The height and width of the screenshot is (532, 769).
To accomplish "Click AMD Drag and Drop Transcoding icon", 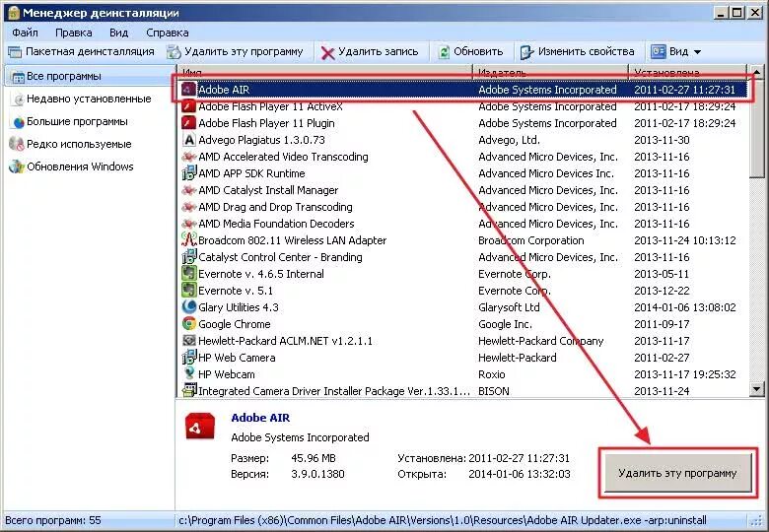I will [x=189, y=207].
